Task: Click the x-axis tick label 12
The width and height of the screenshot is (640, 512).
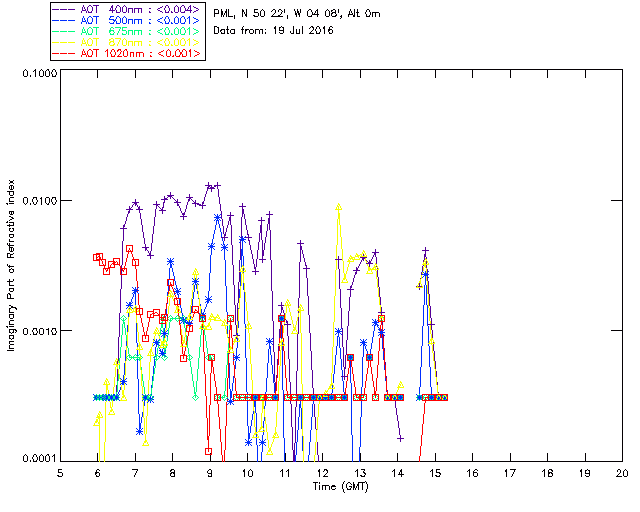Action: (322, 473)
